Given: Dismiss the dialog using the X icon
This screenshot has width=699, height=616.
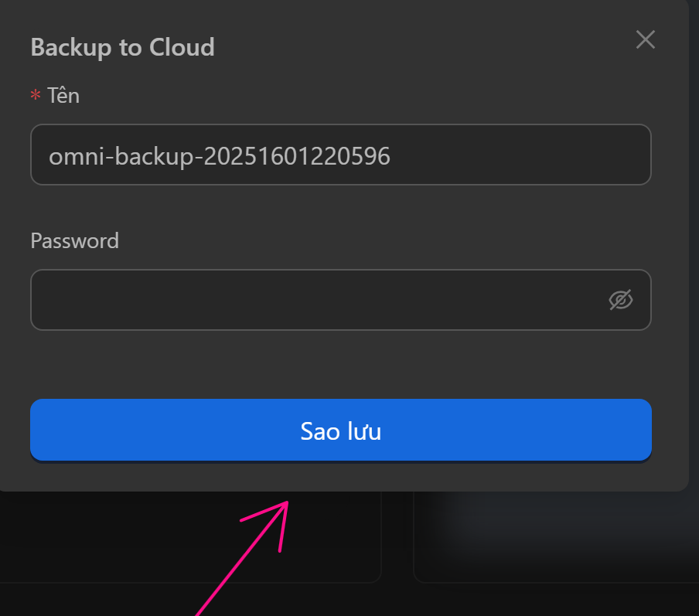Looking at the screenshot, I should 645,39.
